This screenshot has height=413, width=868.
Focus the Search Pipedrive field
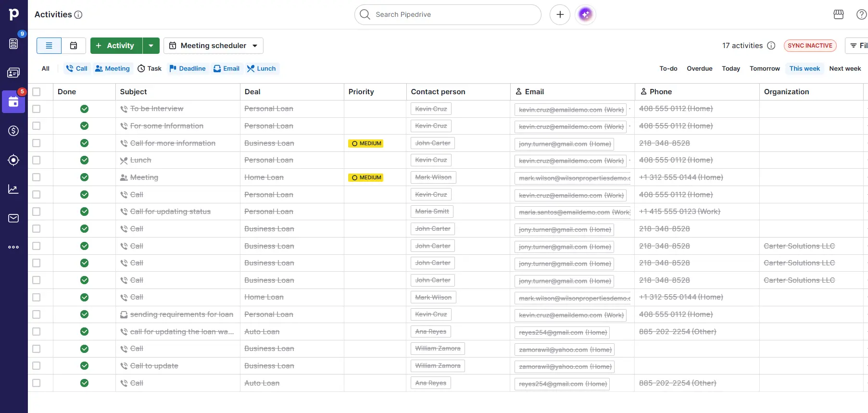pyautogui.click(x=447, y=14)
